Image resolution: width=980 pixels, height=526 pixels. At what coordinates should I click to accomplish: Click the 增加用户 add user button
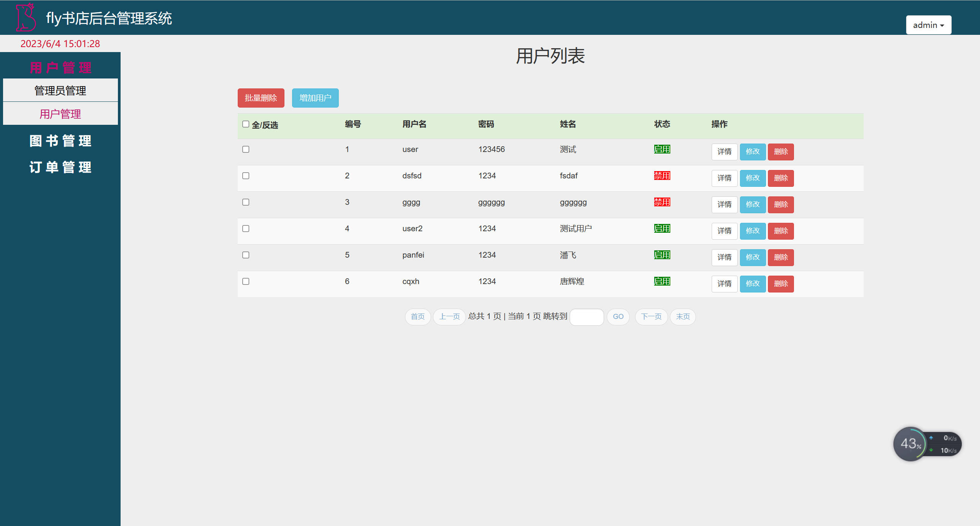click(x=315, y=98)
